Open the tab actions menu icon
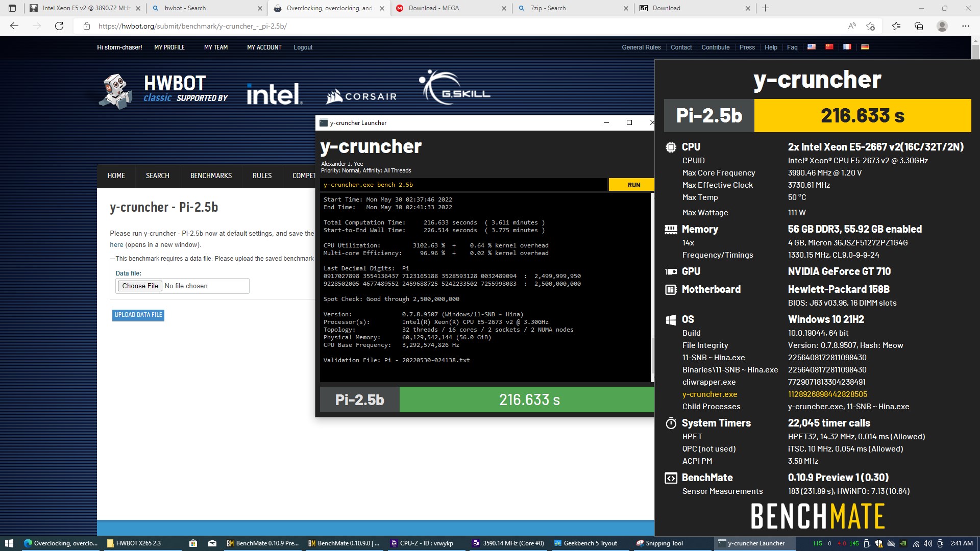Viewport: 980px width, 551px height. tap(12, 8)
